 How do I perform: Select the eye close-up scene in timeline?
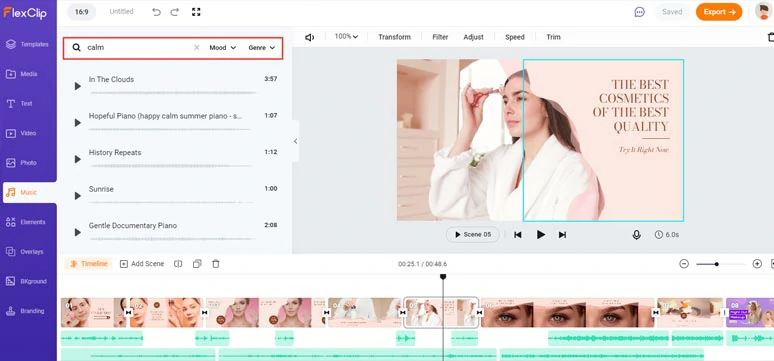567,313
